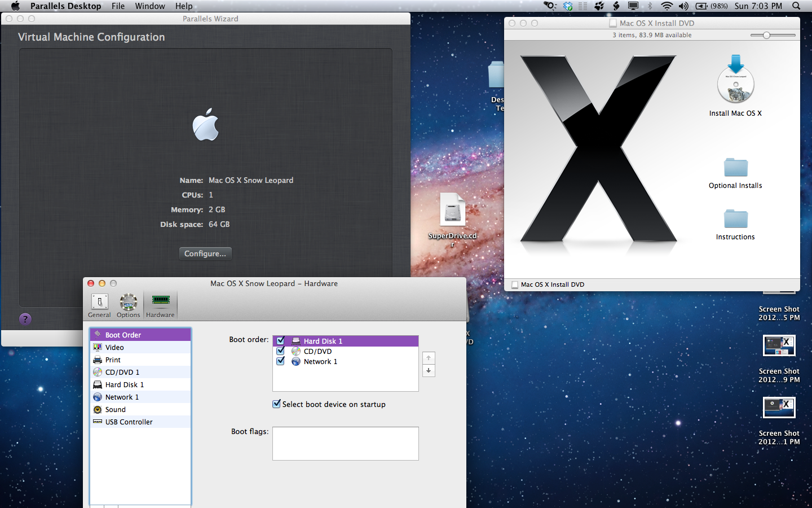Image resolution: width=812 pixels, height=508 pixels.
Task: Open the Window menu
Action: (x=150, y=6)
